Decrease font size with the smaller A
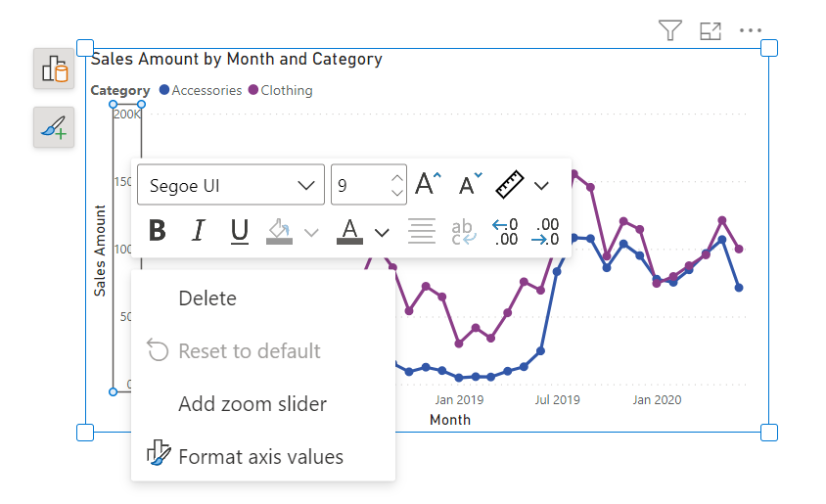Screen dimensions: 826x504 (x=470, y=184)
